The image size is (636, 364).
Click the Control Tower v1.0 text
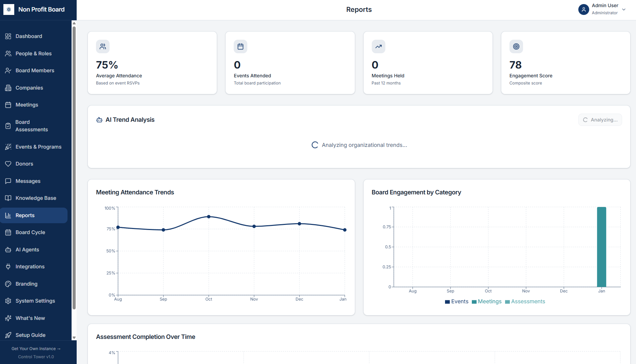tap(36, 357)
